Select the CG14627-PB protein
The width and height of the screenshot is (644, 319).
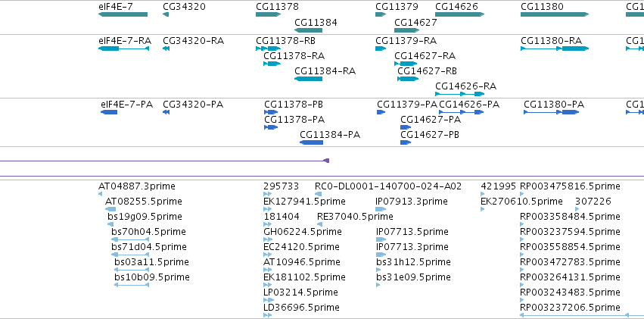pyautogui.click(x=406, y=142)
